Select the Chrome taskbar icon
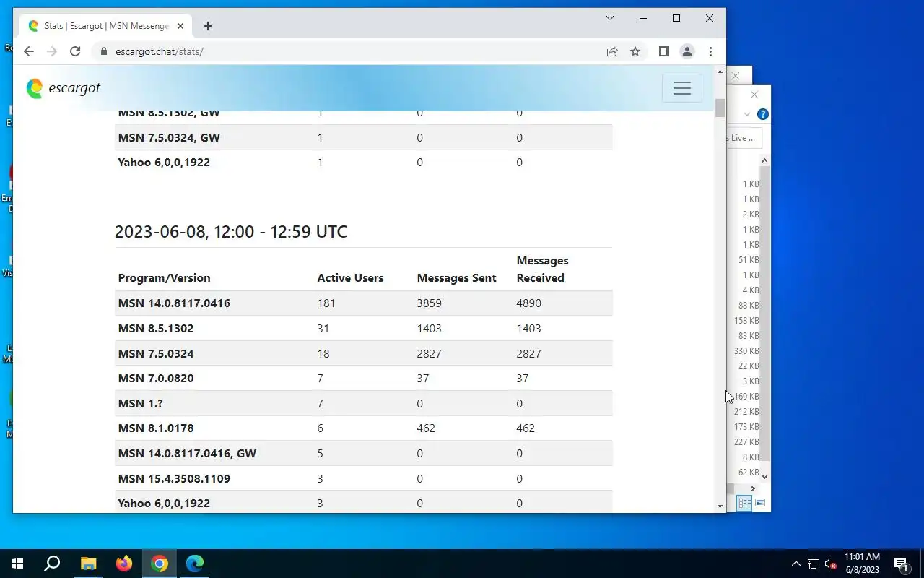This screenshot has height=578, width=924. coord(160,564)
